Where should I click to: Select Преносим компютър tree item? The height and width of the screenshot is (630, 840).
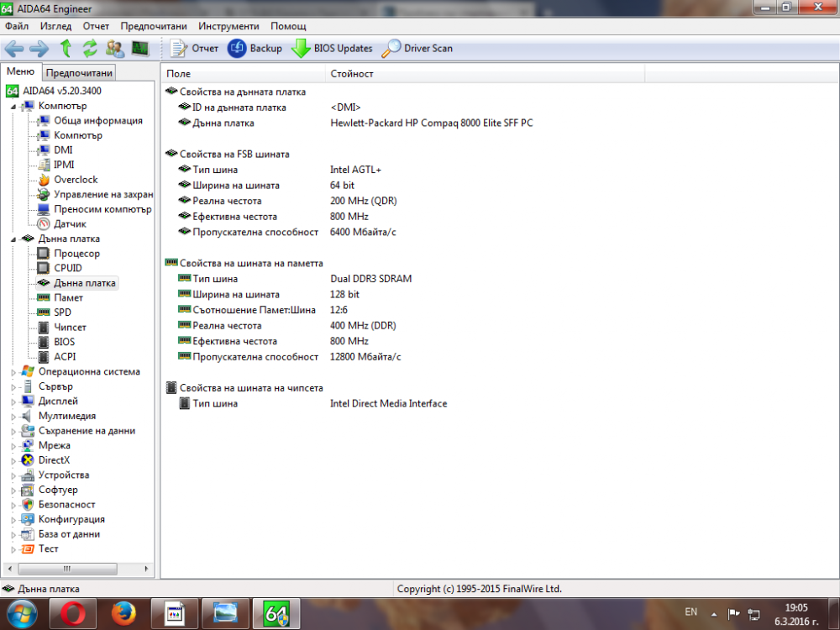pyautogui.click(x=102, y=209)
